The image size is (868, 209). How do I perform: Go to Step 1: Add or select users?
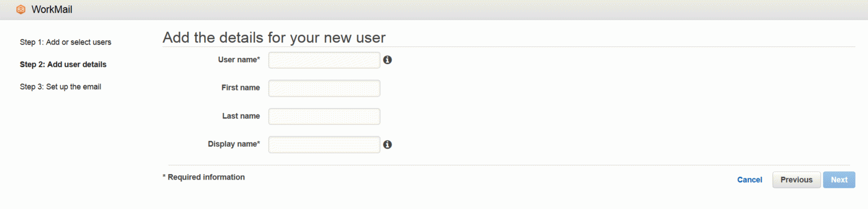coord(65,42)
